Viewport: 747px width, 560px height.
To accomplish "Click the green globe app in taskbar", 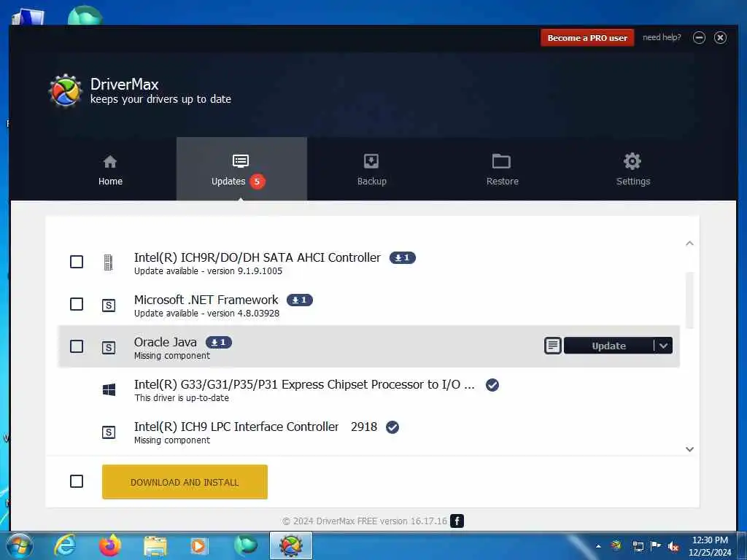I will click(x=245, y=546).
